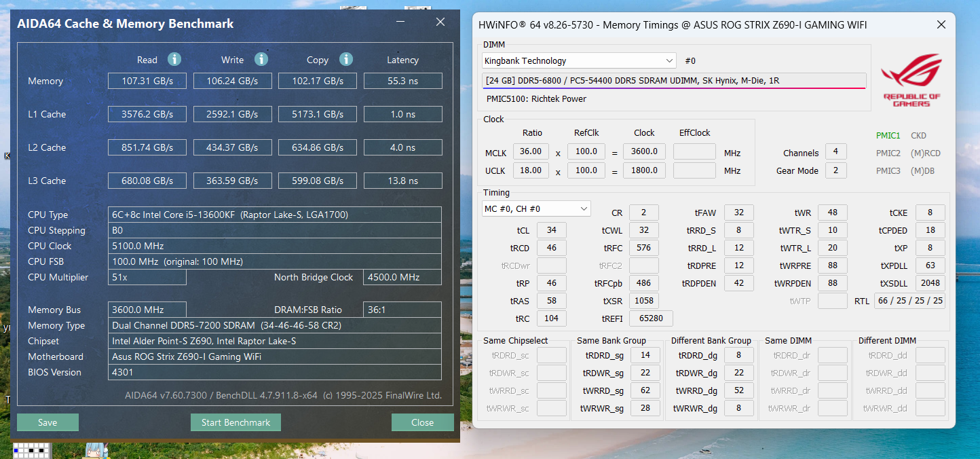Click the tCL value 34
The image size is (980, 459).
tap(552, 230)
